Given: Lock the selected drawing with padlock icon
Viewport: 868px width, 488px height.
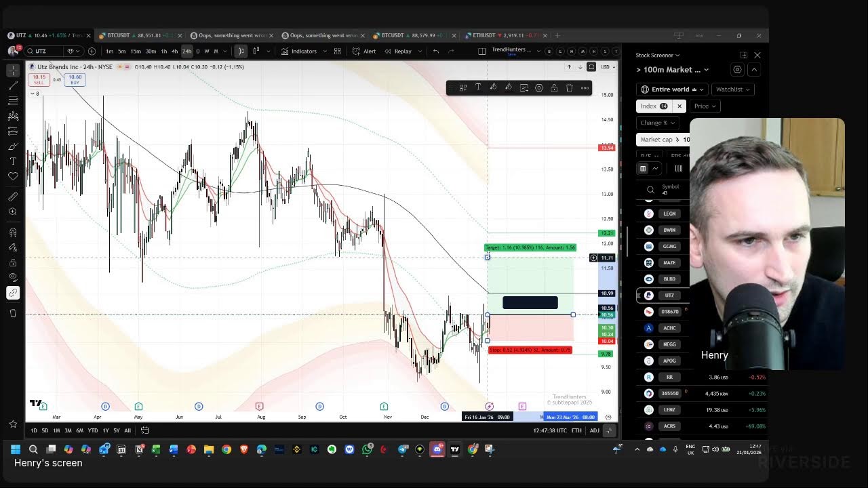Looking at the screenshot, I should [x=554, y=87].
